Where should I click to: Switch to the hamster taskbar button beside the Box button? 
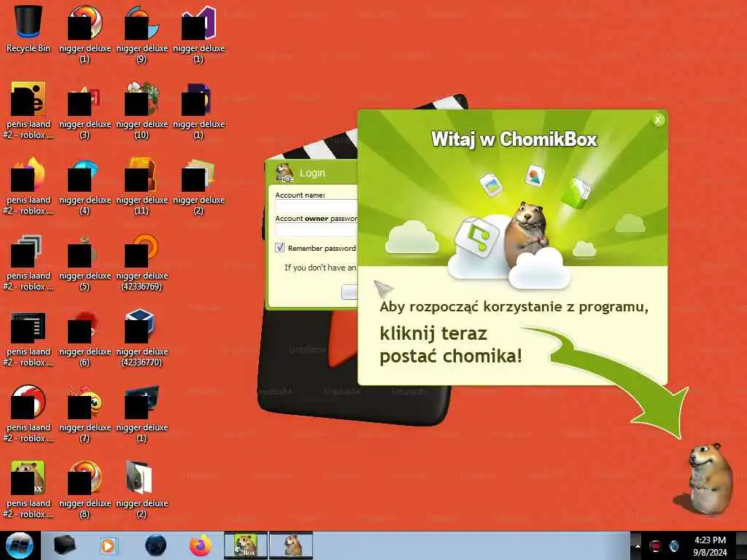click(x=291, y=545)
